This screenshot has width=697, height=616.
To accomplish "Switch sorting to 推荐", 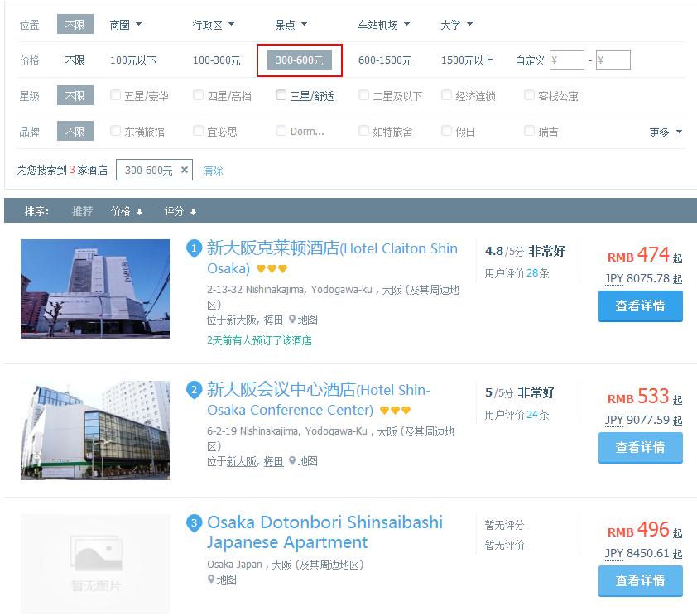I will point(83,210).
